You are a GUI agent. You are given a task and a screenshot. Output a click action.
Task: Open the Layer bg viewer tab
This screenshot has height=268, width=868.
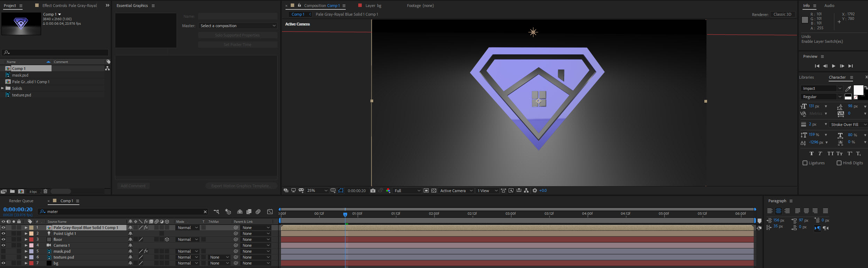(x=373, y=6)
